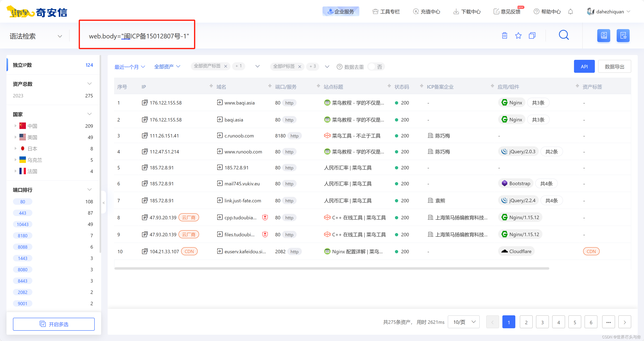Remove the 全部资产标签 filter tag

tap(226, 66)
